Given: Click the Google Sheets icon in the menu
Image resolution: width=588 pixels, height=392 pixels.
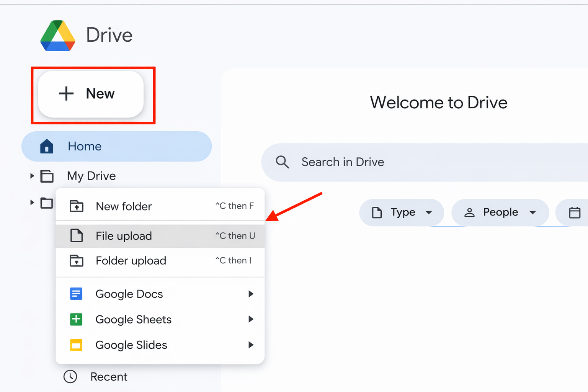Looking at the screenshot, I should [77, 319].
